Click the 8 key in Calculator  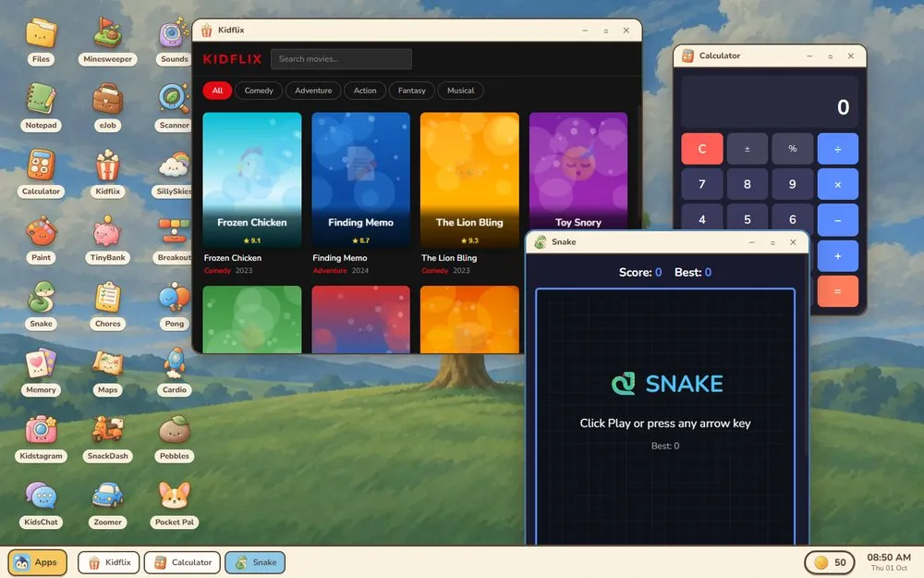pyautogui.click(x=748, y=185)
